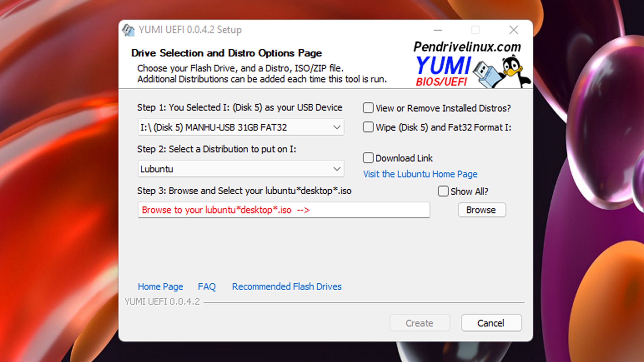Click the YUMI BIOS/UEFI penguin logo
Image resolution: width=644 pixels, height=362 pixels.
(x=473, y=71)
